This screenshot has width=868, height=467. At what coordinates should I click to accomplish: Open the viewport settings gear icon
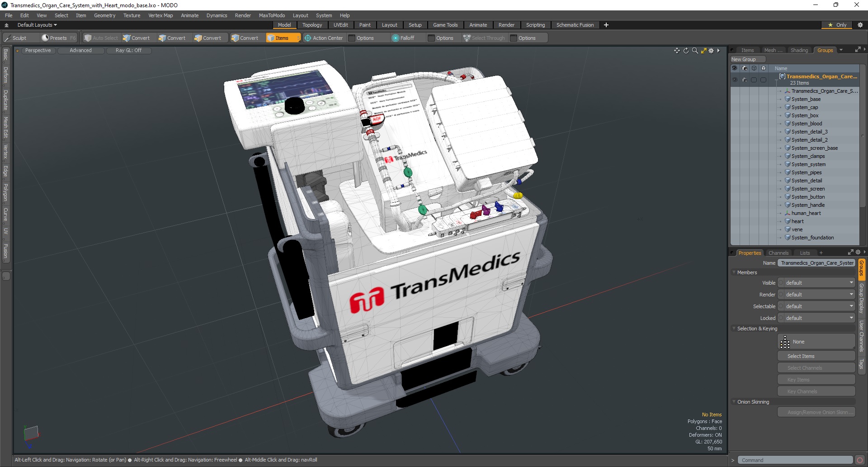pos(711,51)
